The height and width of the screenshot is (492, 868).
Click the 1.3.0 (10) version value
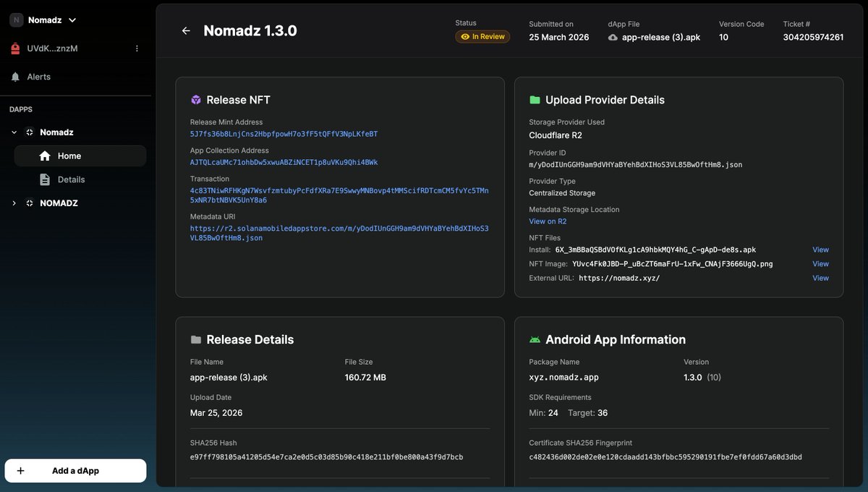click(x=702, y=377)
